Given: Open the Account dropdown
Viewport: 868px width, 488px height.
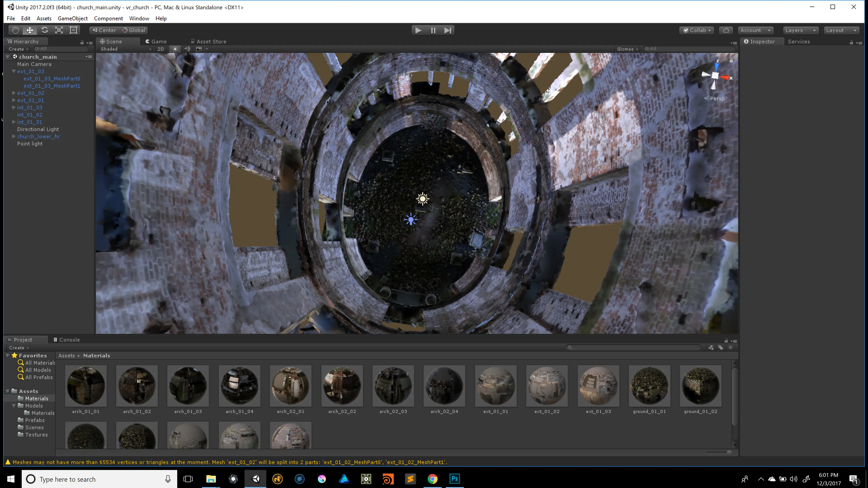Looking at the screenshot, I should pyautogui.click(x=755, y=30).
